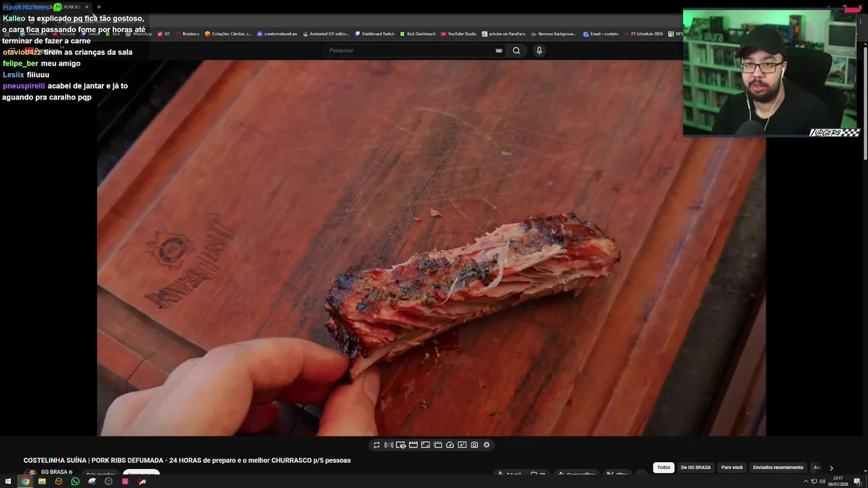Expand chips with right chevron arrow
The width and height of the screenshot is (868, 488).
(x=831, y=468)
